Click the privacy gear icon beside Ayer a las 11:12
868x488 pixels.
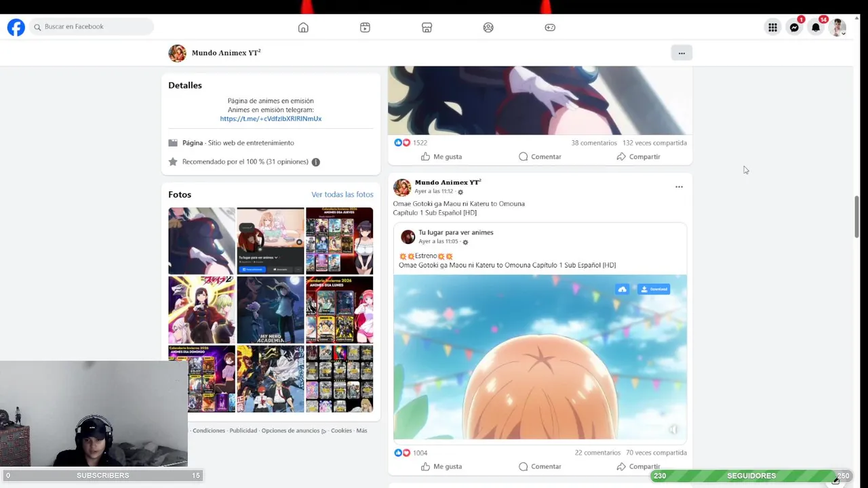[460, 192]
